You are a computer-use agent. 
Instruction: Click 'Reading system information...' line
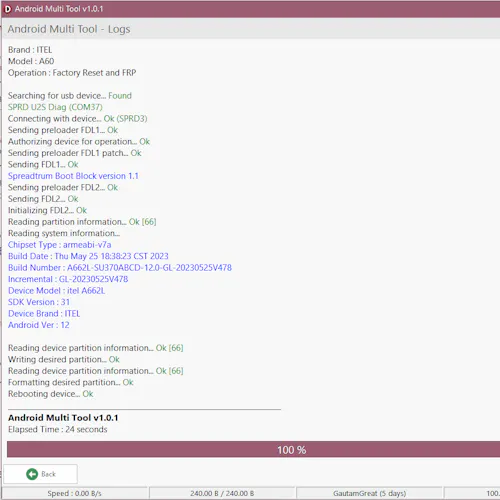coord(64,233)
